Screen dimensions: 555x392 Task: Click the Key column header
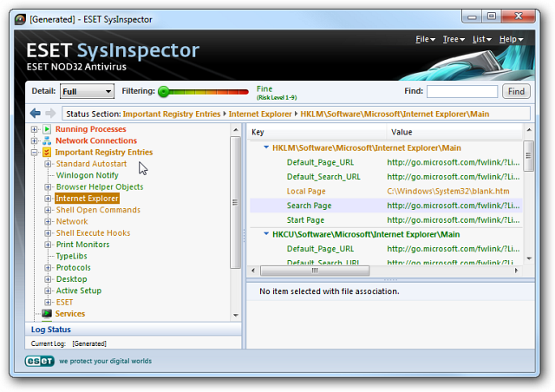(x=317, y=132)
